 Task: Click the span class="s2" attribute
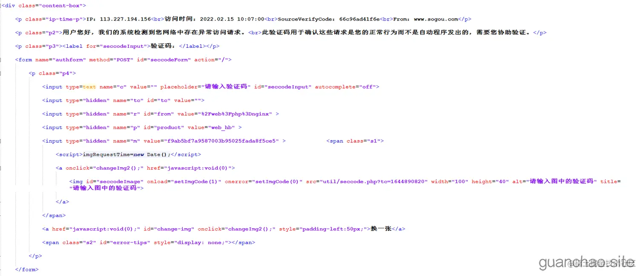(x=79, y=243)
